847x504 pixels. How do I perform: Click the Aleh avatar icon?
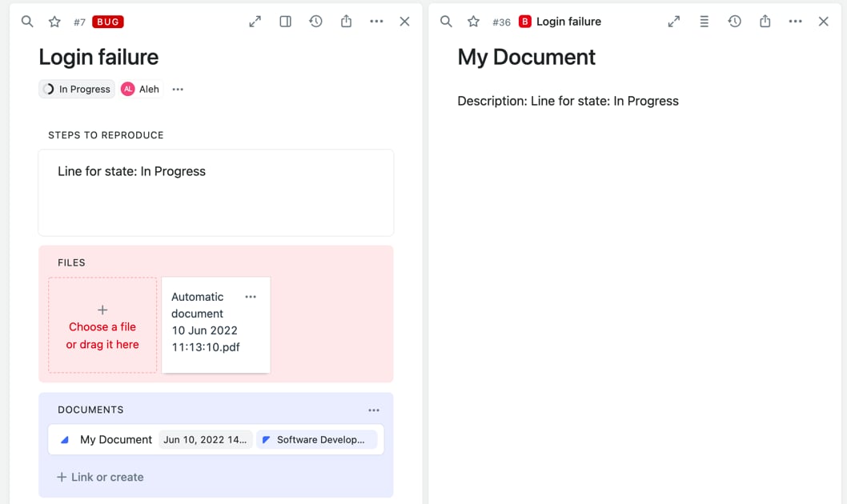[x=128, y=89]
